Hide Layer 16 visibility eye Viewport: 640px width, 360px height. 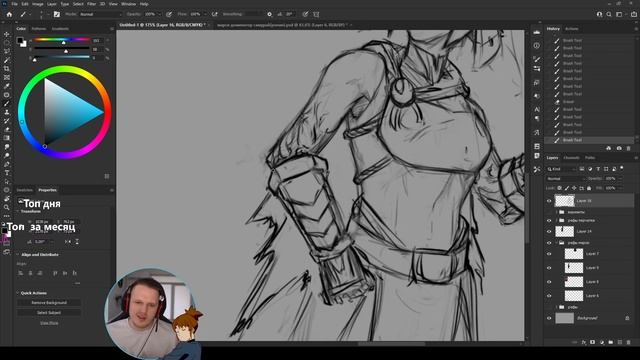click(549, 201)
